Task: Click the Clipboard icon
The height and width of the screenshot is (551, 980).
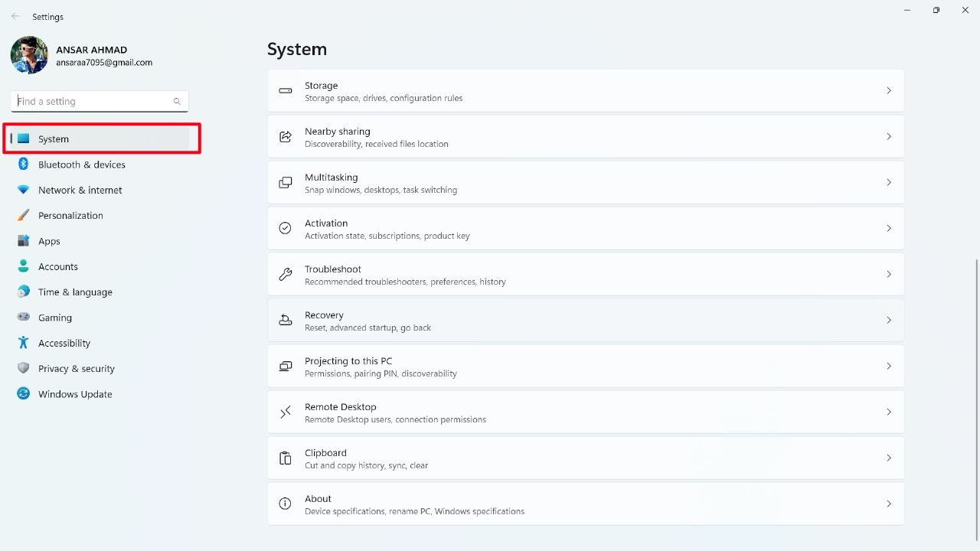Action: 286,458
